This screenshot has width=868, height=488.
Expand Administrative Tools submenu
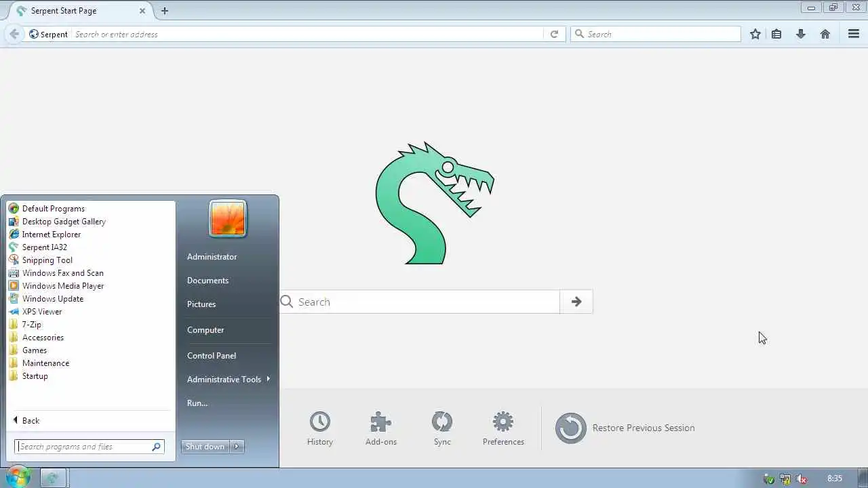(228, 380)
